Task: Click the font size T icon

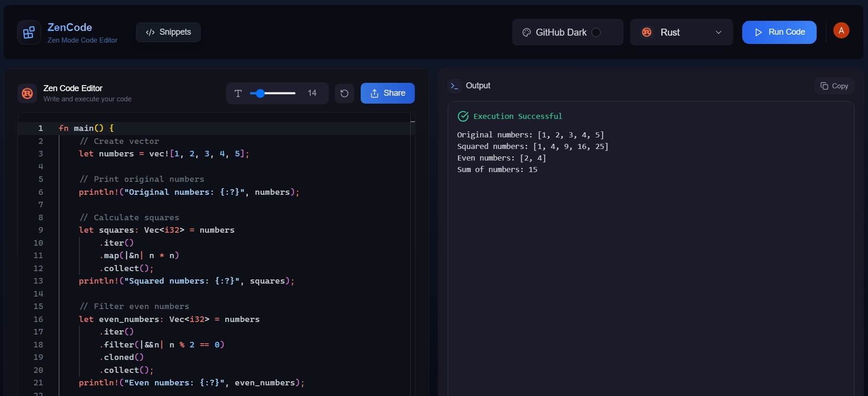Action: pyautogui.click(x=238, y=93)
